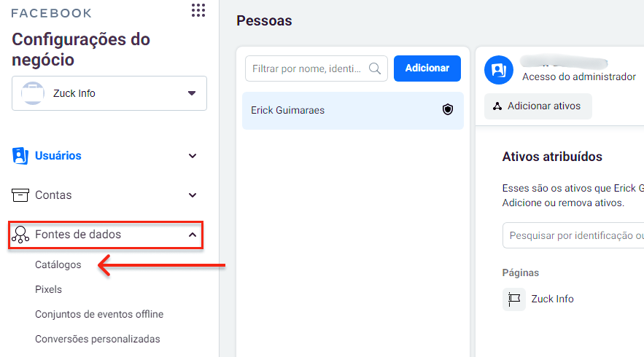Expand the Usuários section chevron
644x357 pixels.
click(x=193, y=156)
